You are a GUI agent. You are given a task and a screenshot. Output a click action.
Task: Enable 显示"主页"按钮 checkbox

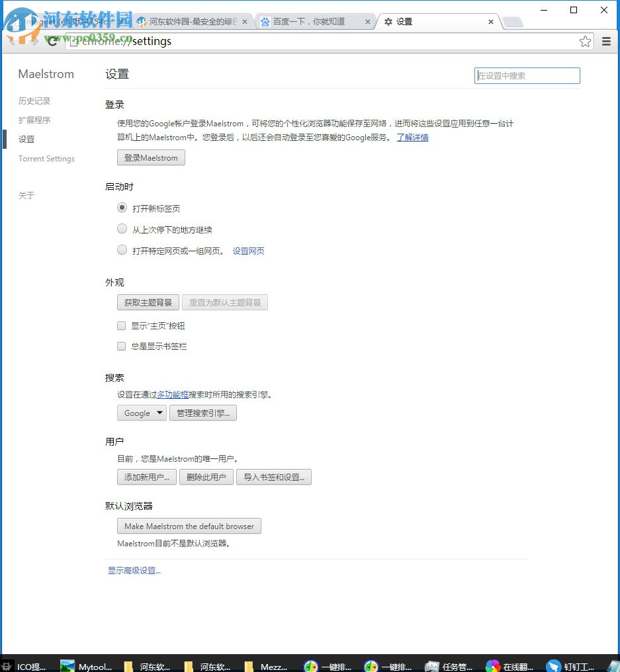[x=121, y=325]
